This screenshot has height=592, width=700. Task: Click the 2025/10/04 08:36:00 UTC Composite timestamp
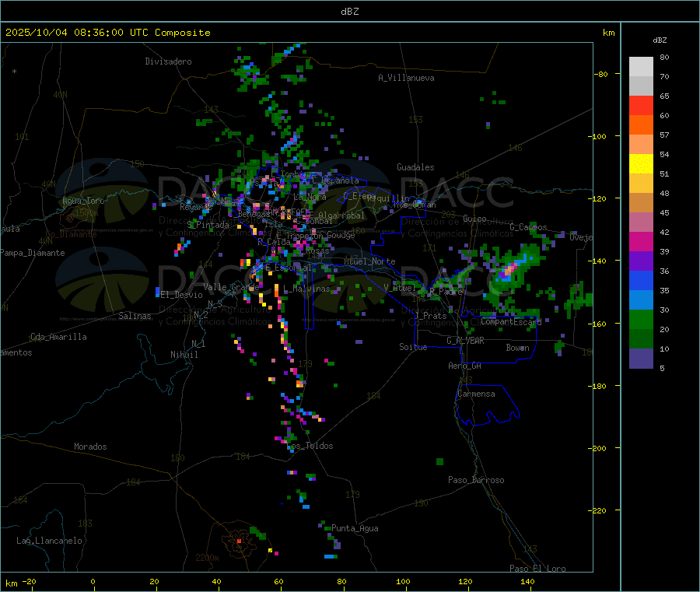coord(107,32)
